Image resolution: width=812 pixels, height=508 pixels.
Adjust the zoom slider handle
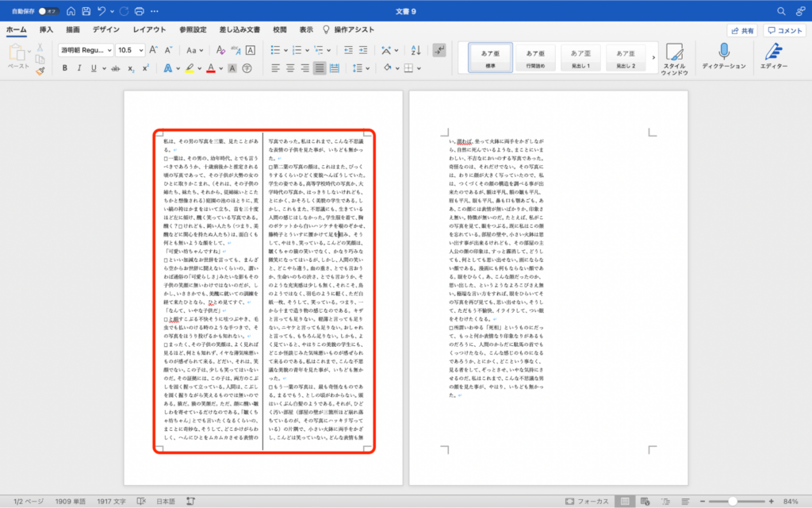click(x=732, y=502)
